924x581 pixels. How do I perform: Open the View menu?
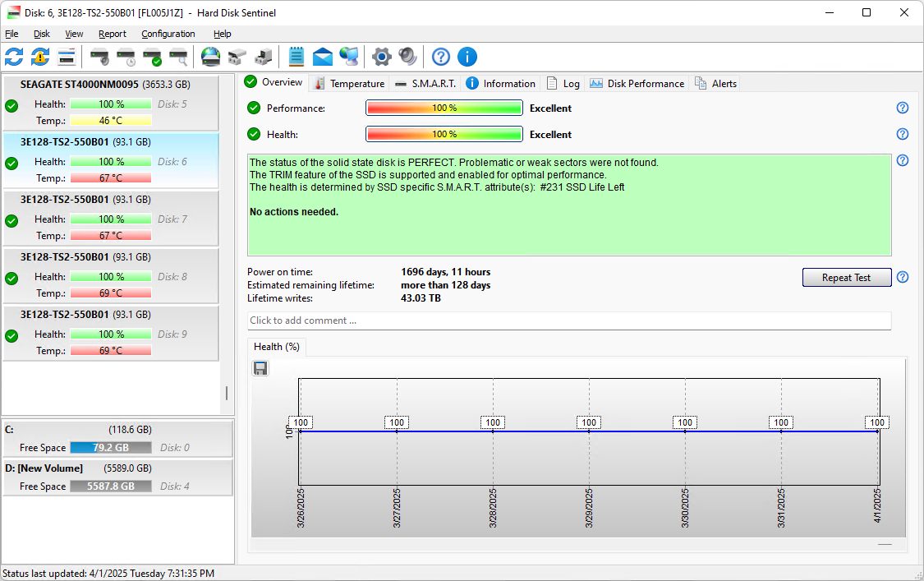(x=74, y=35)
